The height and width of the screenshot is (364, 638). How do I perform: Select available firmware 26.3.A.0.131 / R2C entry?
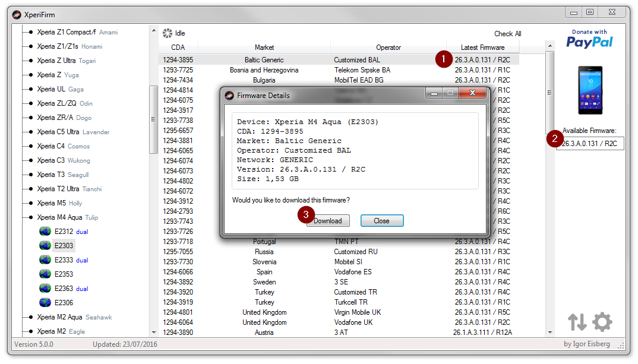point(589,144)
